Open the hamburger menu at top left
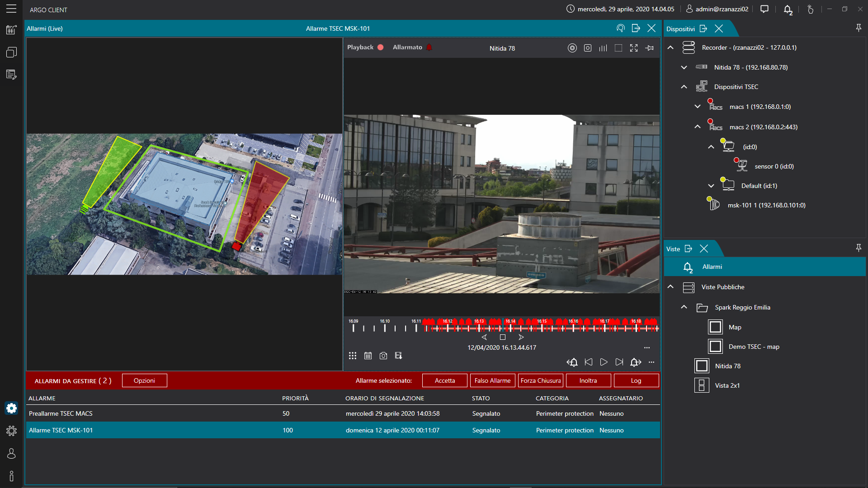This screenshot has width=868, height=488. click(11, 9)
